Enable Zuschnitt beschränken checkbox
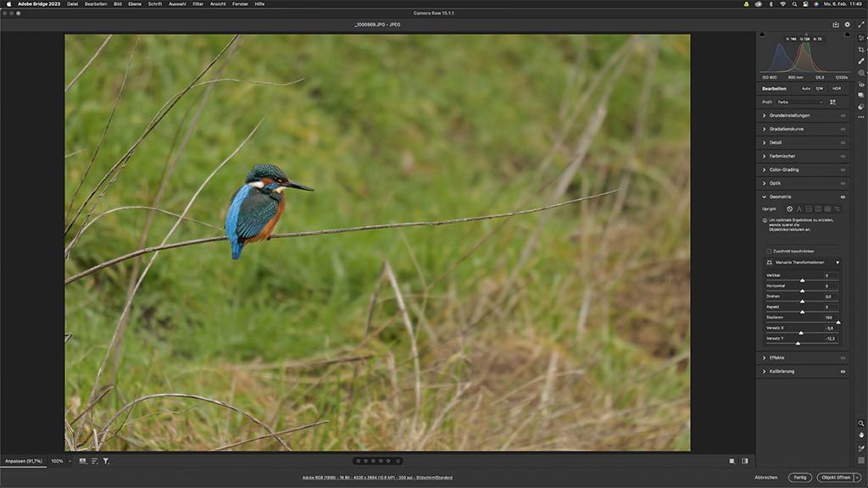868x488 pixels. pyautogui.click(x=769, y=251)
